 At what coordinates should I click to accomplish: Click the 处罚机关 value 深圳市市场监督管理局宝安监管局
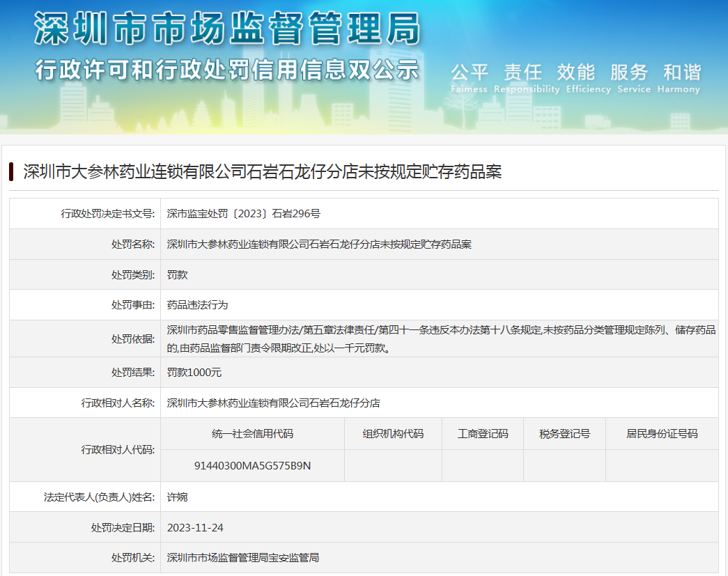click(x=243, y=558)
